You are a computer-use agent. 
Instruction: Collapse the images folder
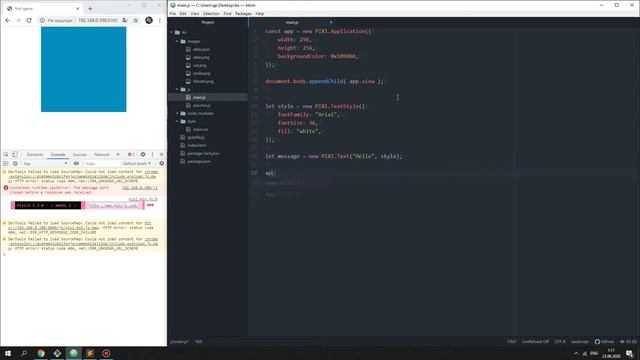pyautogui.click(x=178, y=41)
